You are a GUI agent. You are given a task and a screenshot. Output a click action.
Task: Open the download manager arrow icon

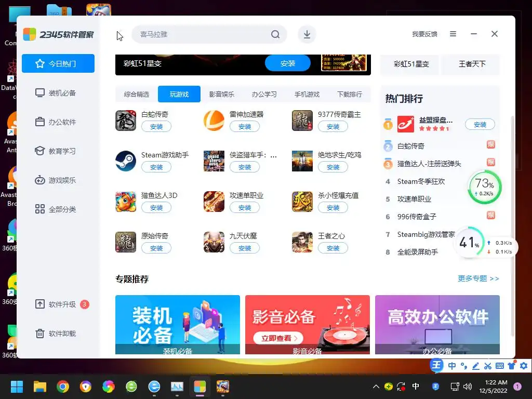(x=307, y=34)
